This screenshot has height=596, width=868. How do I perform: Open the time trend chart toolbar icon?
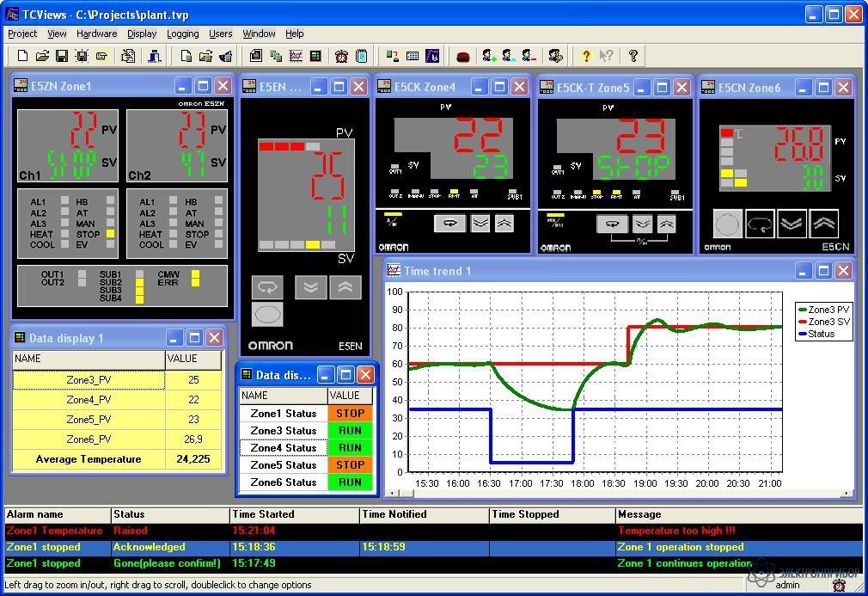click(296, 56)
